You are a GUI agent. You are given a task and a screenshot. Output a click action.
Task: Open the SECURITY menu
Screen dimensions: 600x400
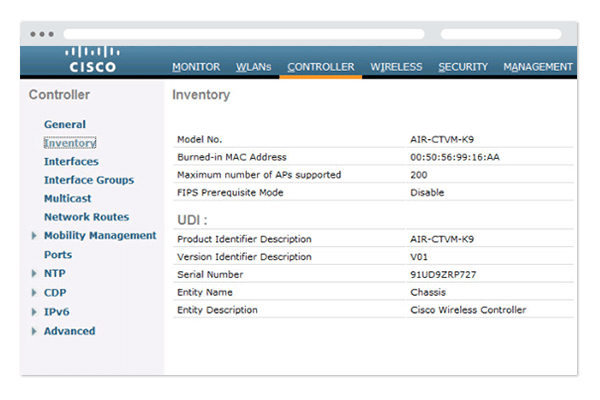[x=463, y=67]
